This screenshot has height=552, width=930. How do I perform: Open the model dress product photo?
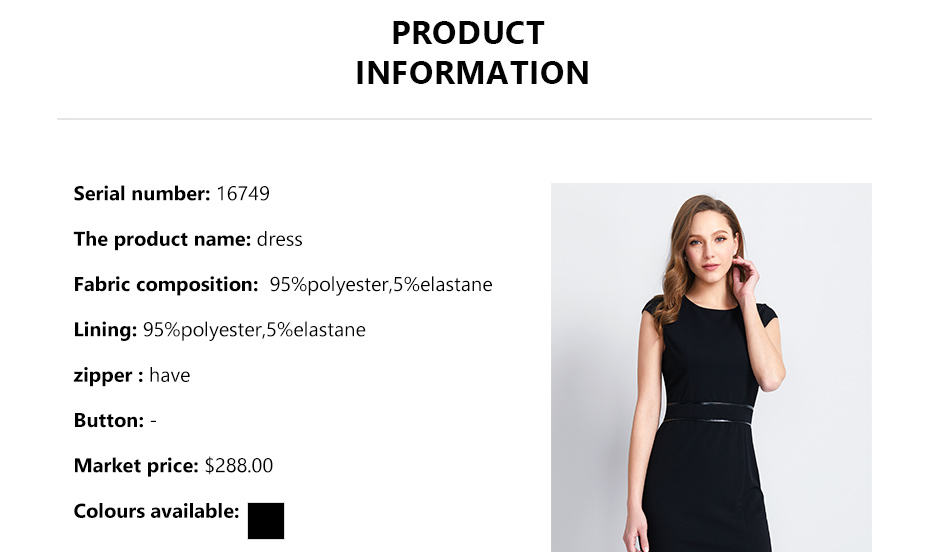711,367
